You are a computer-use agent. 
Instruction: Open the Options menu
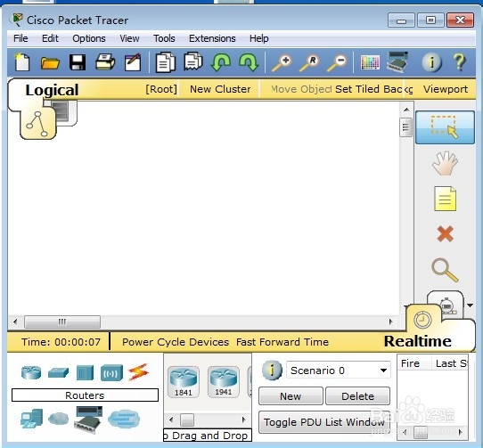[x=89, y=38]
